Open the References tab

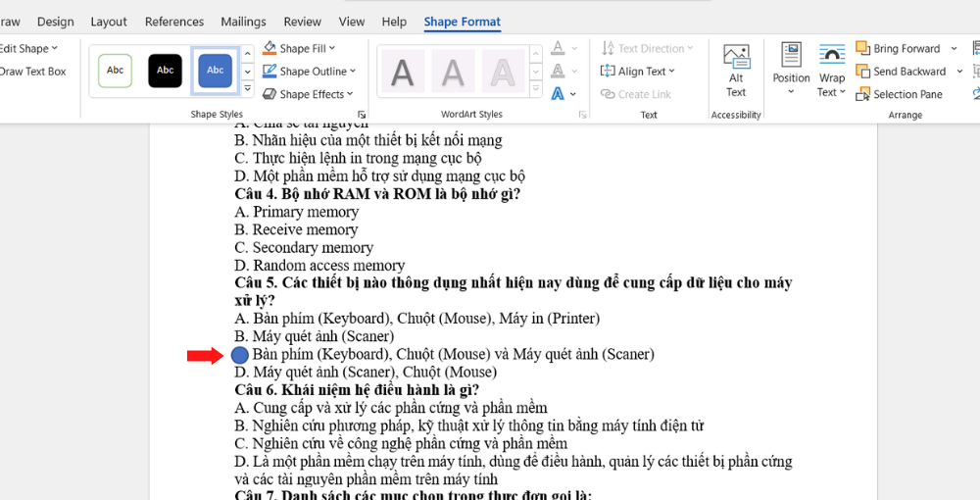[x=174, y=22]
